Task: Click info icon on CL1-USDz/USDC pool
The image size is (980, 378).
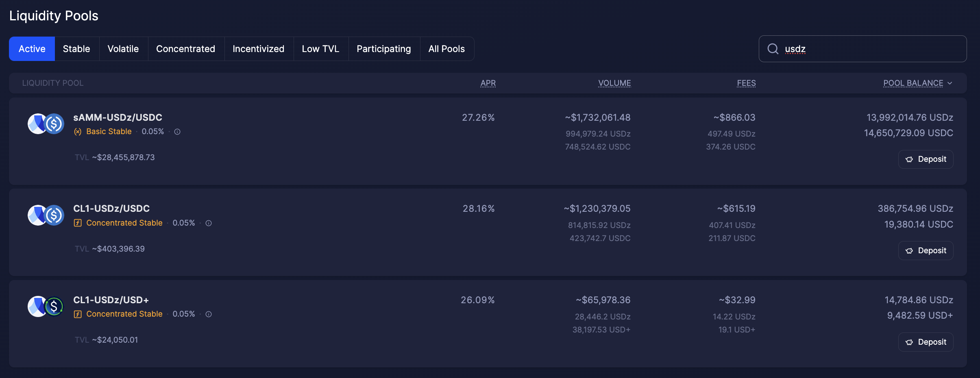Action: coord(209,223)
